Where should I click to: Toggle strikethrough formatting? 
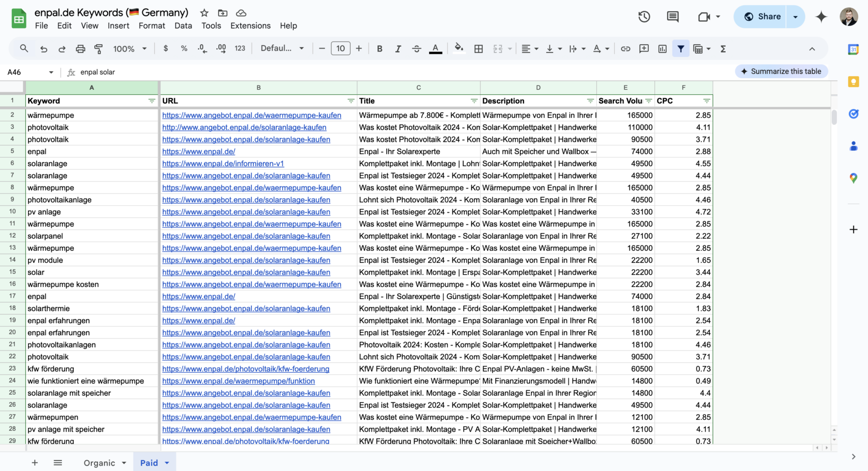point(417,49)
